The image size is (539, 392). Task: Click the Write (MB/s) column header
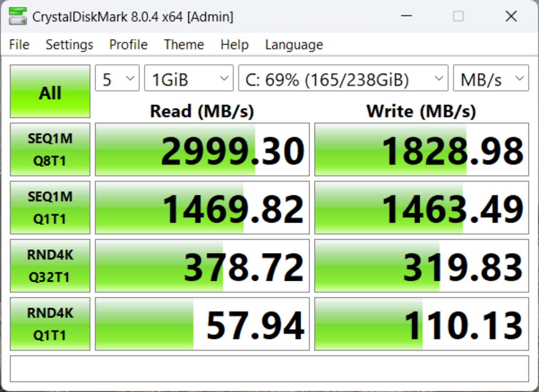[x=421, y=111]
